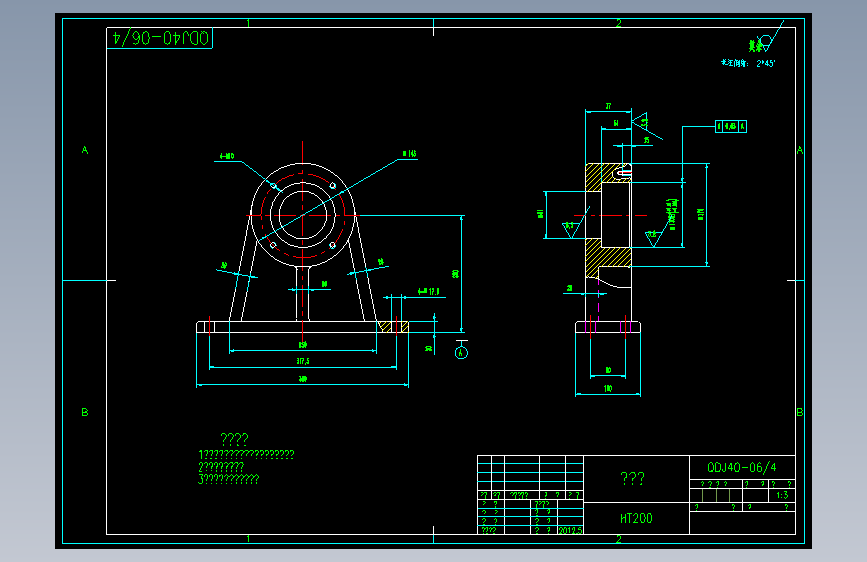Click the HT200 material label
This screenshot has width=867, height=562.
[636, 518]
